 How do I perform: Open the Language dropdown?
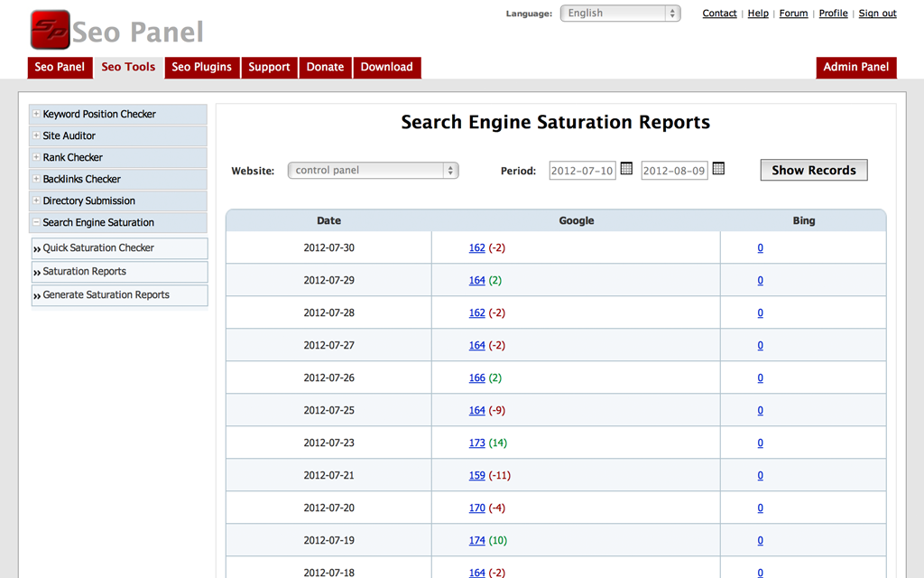tap(620, 14)
